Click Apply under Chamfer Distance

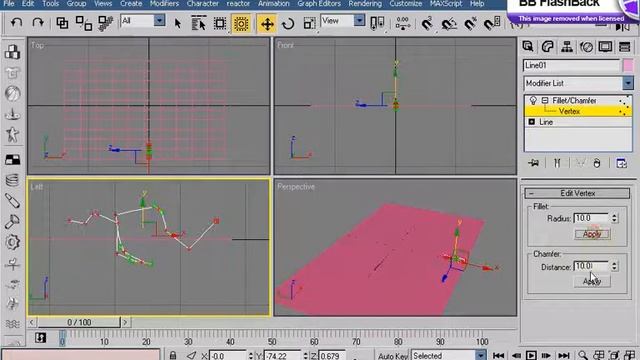[592, 281]
